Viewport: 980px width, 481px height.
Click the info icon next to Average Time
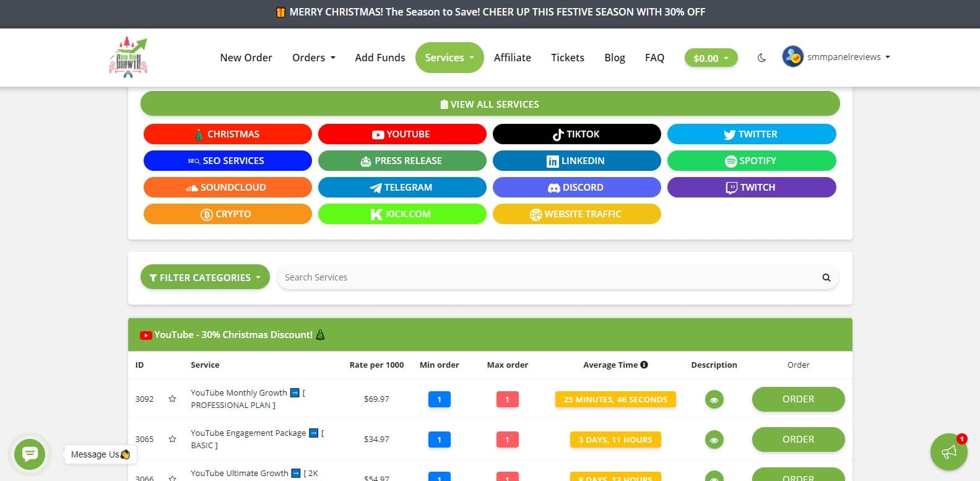coord(644,365)
